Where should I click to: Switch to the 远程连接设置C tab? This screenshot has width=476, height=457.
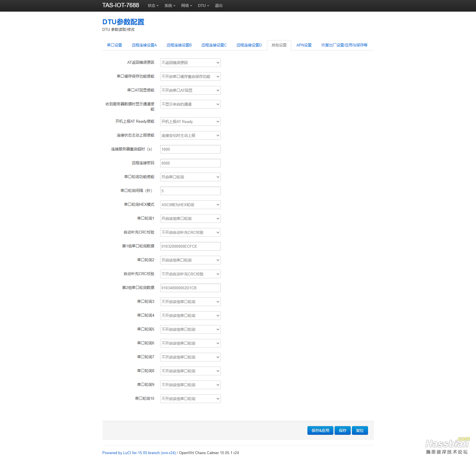point(214,45)
